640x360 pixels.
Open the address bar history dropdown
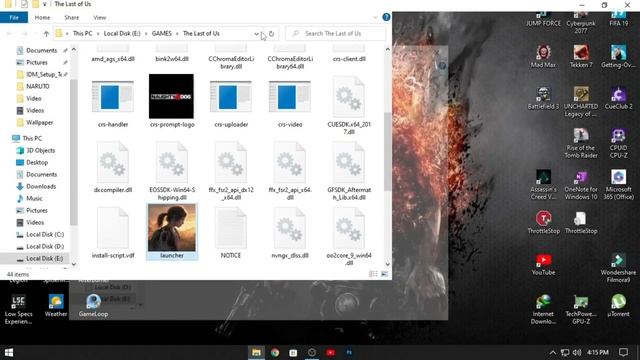pos(256,33)
